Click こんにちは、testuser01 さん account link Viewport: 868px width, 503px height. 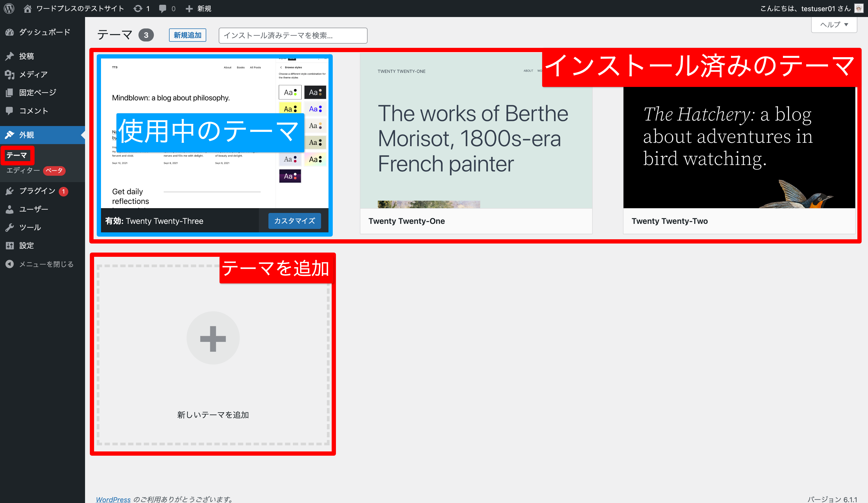(805, 8)
